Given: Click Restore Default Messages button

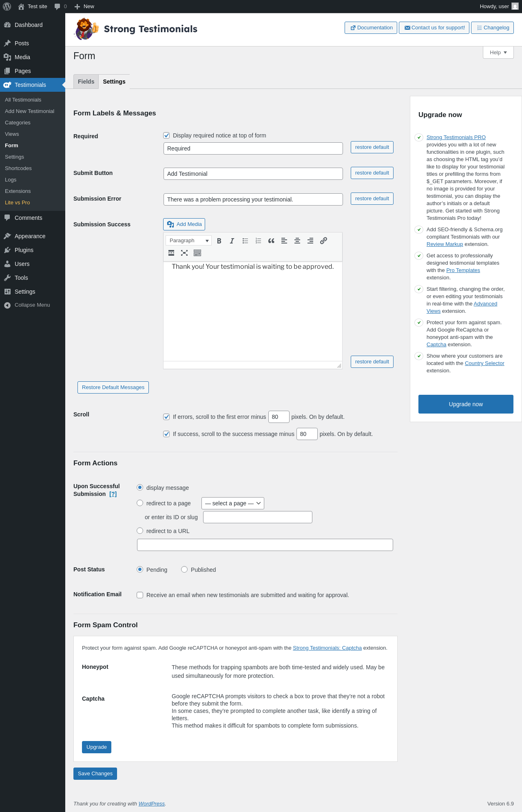Looking at the screenshot, I should coord(113,387).
